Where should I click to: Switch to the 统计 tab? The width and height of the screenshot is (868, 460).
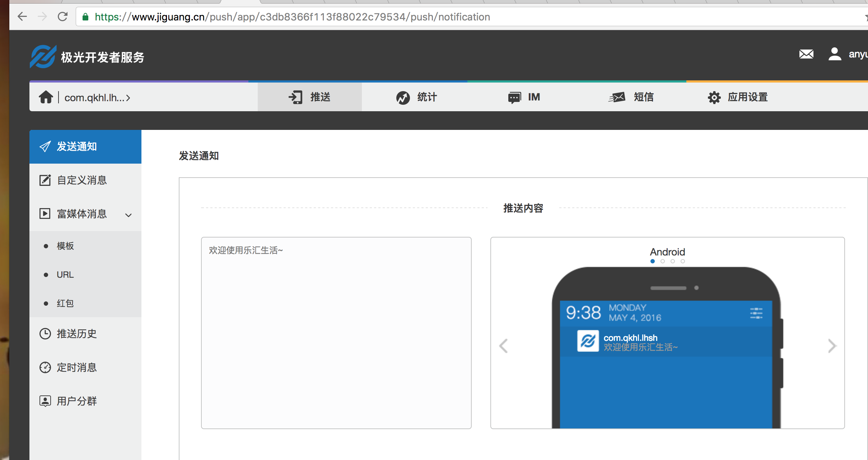[416, 97]
